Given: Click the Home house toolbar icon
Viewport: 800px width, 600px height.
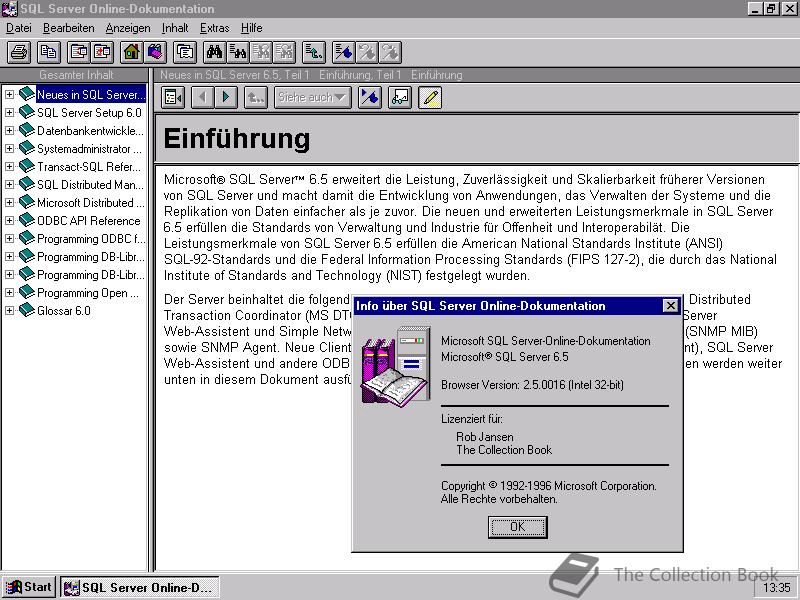Looking at the screenshot, I should tap(132, 52).
